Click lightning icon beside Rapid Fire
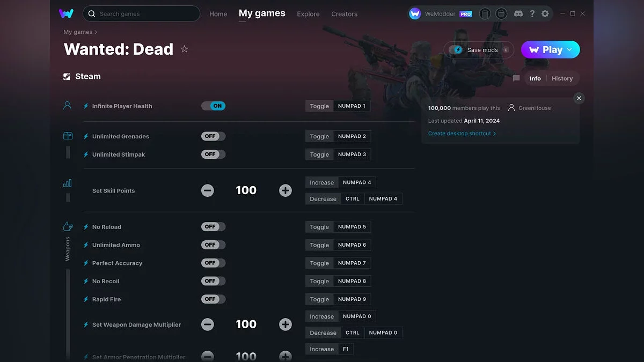The height and width of the screenshot is (362, 644). point(86,299)
